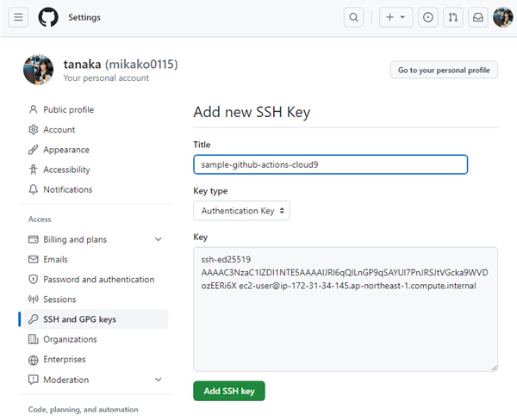The image size is (517, 420).
Task: Open the hamburger navigation menu
Action: 18,17
